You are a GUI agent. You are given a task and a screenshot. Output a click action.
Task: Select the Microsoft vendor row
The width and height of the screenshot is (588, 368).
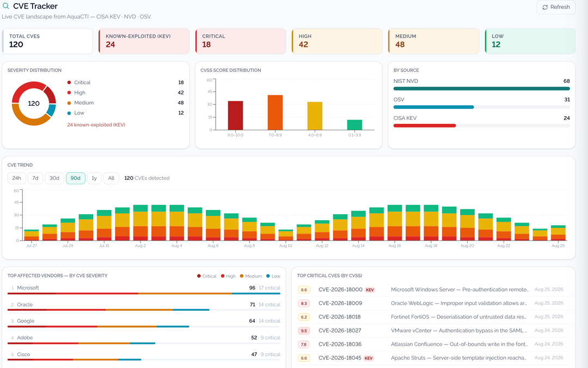144,289
